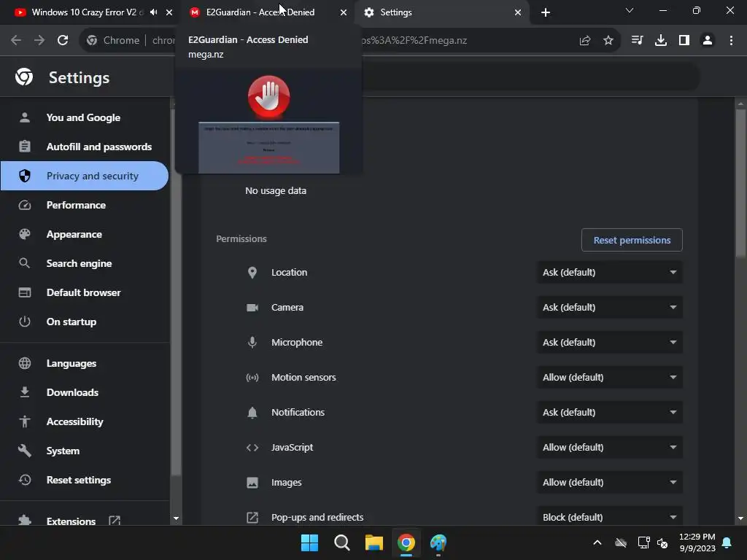
Task: Click the sidebar scroll down arrow
Action: 177,518
